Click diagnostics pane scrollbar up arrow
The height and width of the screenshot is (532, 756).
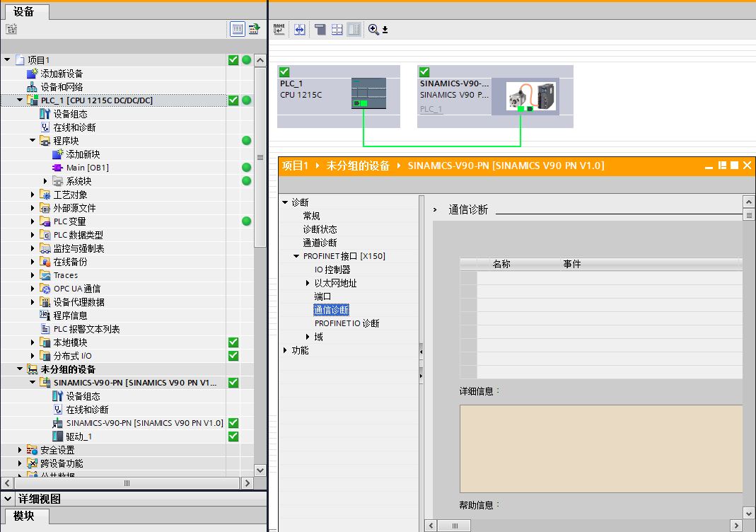[748, 202]
